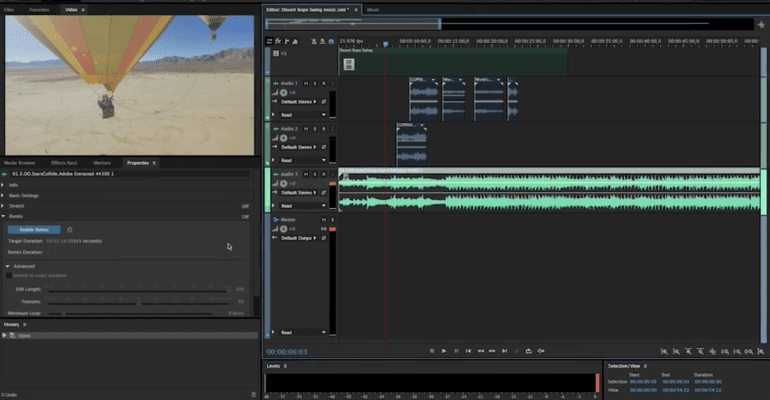
Task: Click the blue round snapping icon above tracks
Action: 331,41
